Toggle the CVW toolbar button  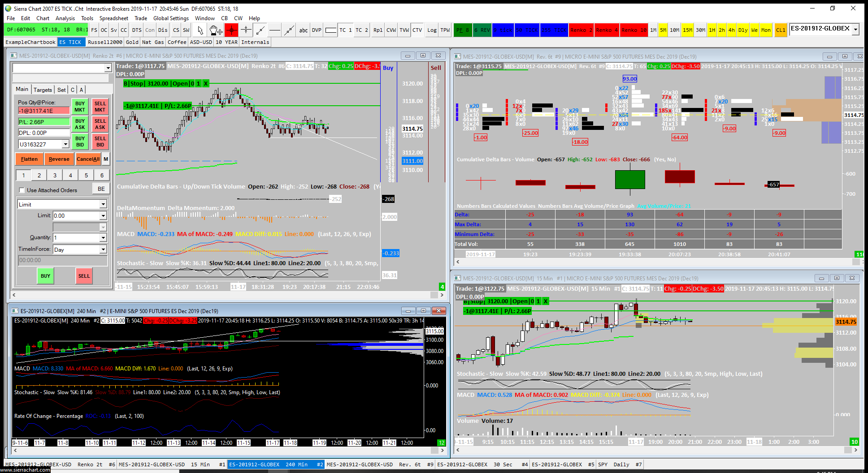[391, 30]
